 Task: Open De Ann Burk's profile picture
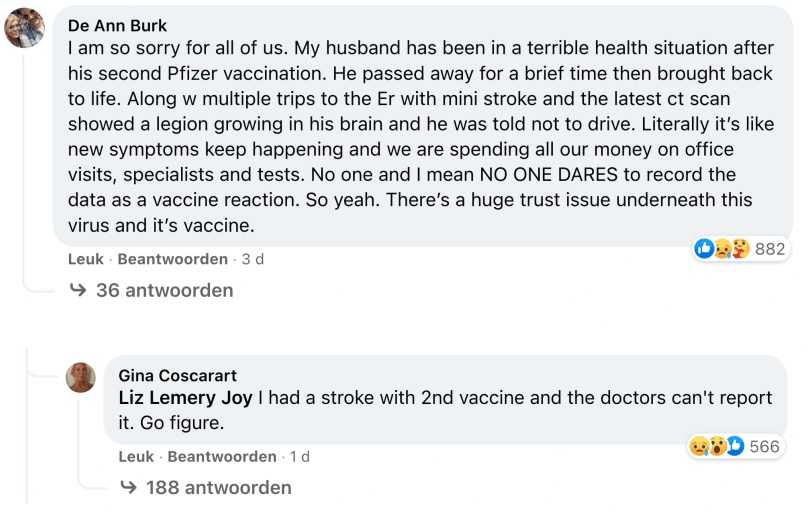(x=24, y=28)
